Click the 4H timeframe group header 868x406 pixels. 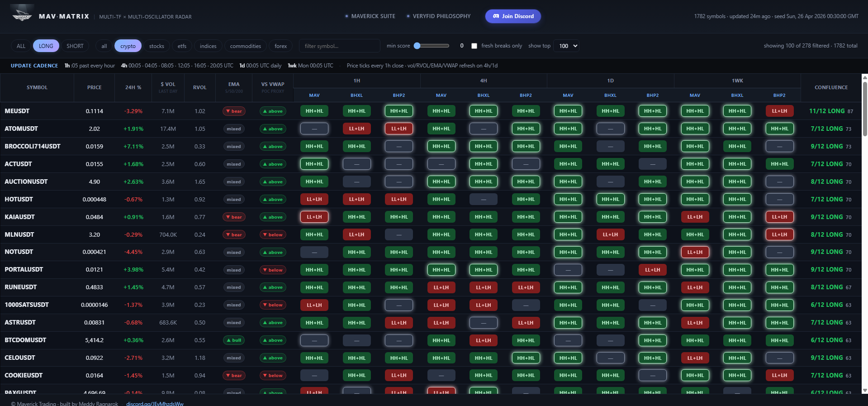point(484,81)
